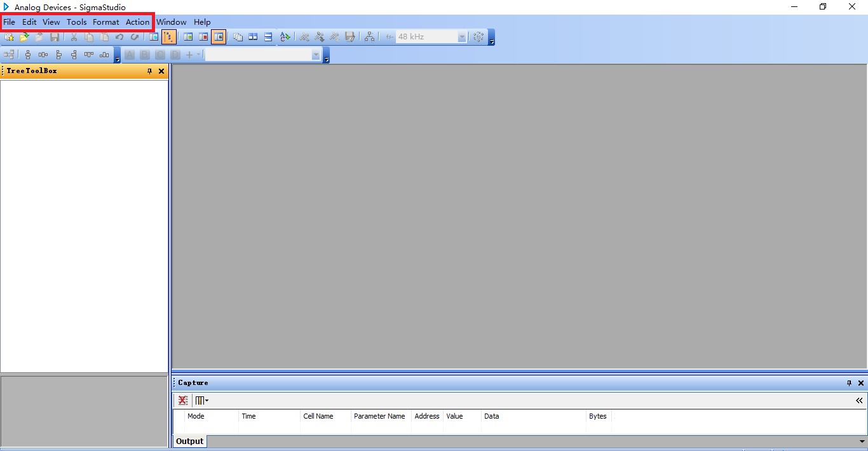Toggle the highlighted third panel window button

pyautogui.click(x=219, y=37)
